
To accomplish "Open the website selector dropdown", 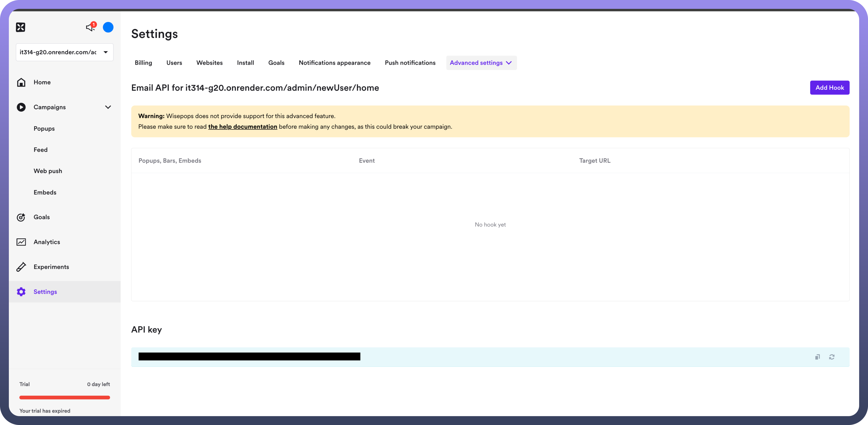I will 64,52.
